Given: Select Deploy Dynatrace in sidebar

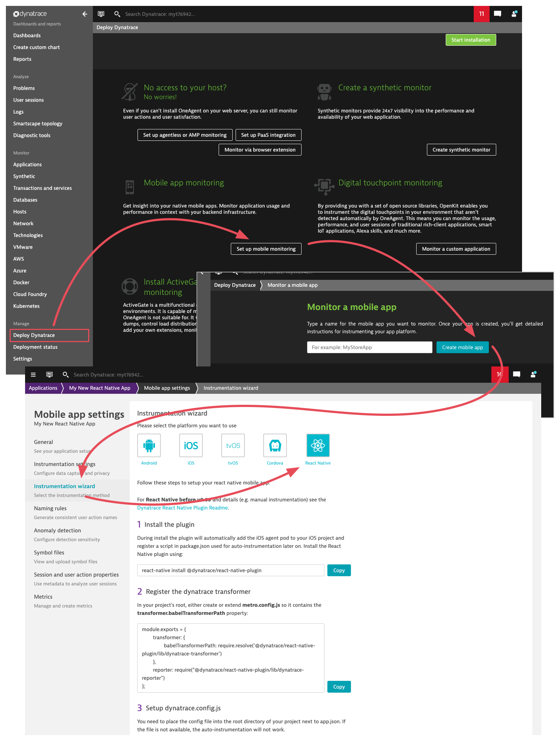Looking at the screenshot, I should (49, 335).
